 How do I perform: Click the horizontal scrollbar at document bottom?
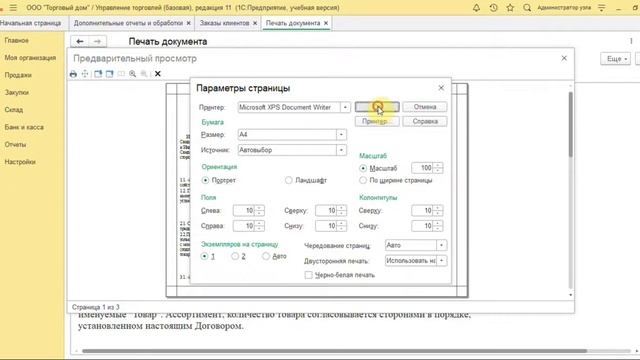click(334, 351)
